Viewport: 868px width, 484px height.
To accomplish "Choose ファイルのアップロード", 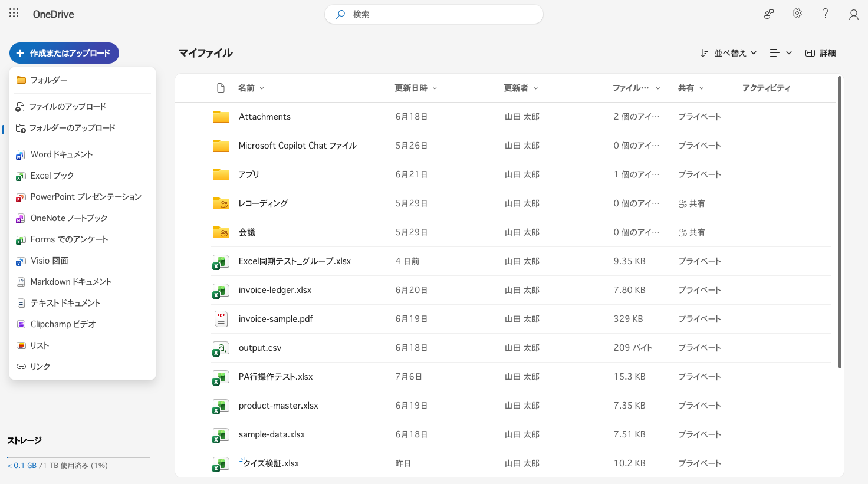I will 83,107.
